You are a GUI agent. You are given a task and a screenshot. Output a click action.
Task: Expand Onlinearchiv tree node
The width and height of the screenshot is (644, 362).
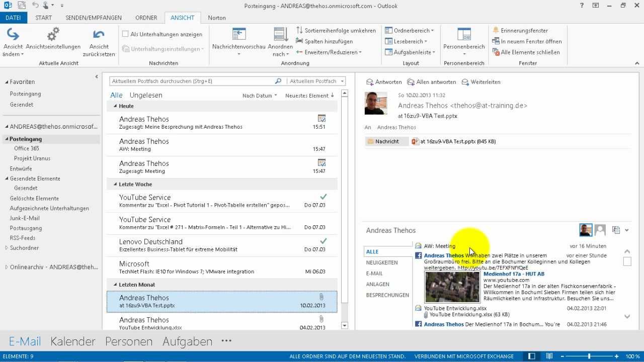pos(7,267)
